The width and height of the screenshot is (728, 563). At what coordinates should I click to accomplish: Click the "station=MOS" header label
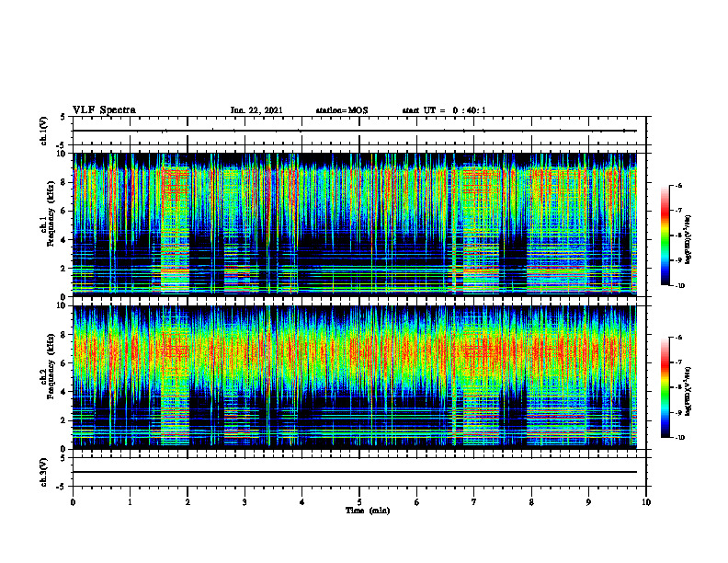coord(342,110)
